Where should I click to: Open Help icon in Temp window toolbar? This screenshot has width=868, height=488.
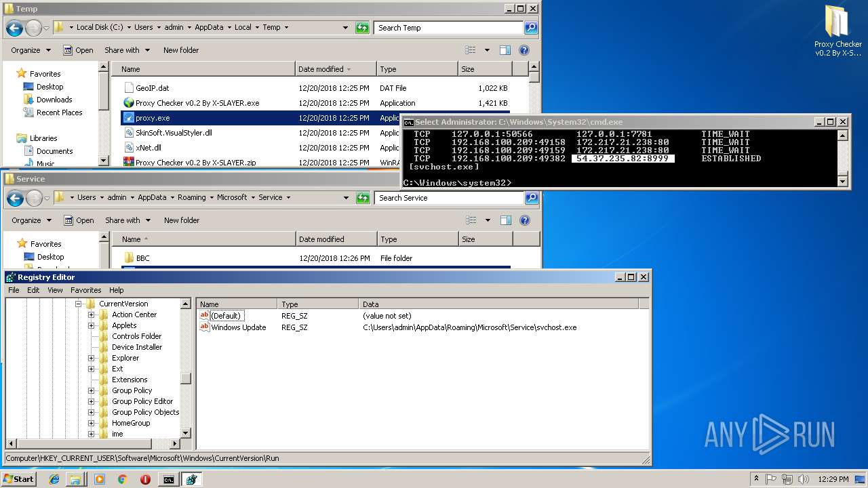pos(524,50)
